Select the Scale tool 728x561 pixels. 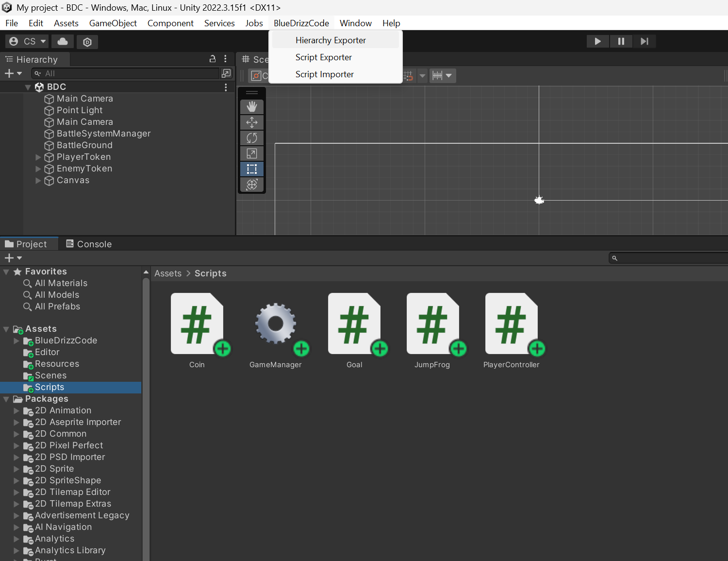point(252,153)
